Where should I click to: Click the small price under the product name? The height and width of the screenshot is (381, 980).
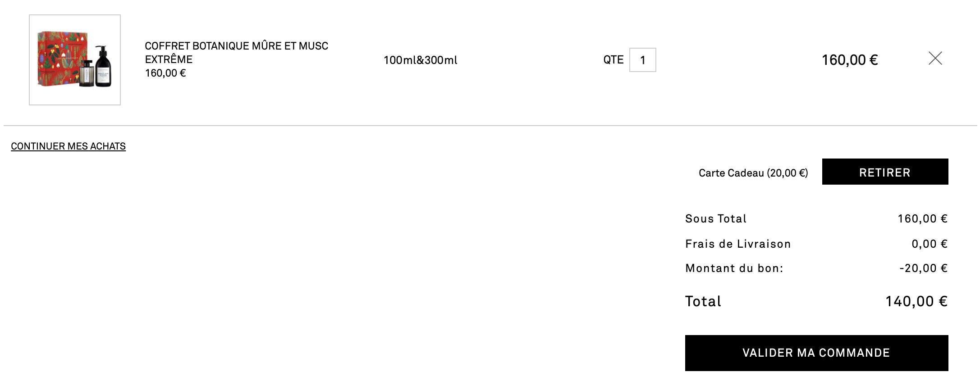tap(165, 73)
